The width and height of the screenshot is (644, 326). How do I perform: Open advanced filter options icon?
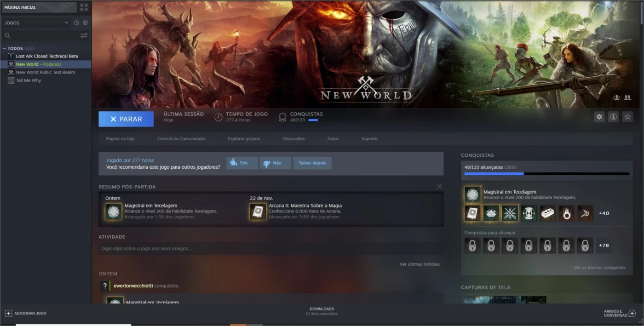point(84,35)
